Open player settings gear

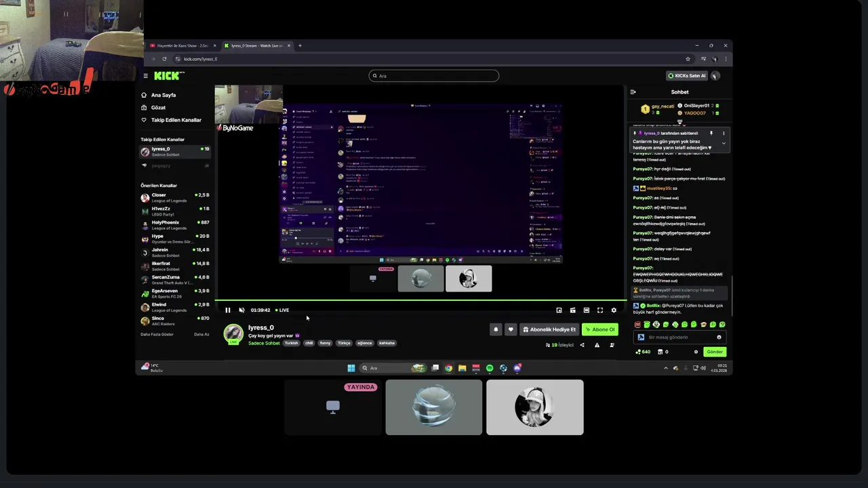(x=614, y=310)
